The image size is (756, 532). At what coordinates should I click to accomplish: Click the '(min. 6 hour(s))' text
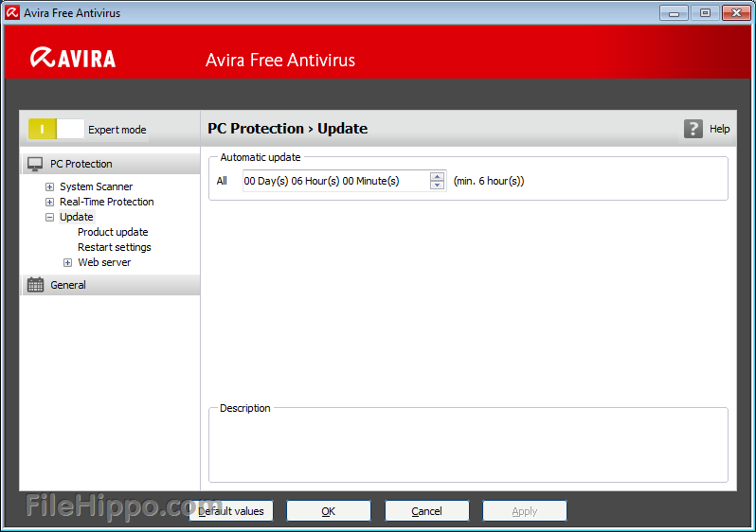tap(489, 181)
